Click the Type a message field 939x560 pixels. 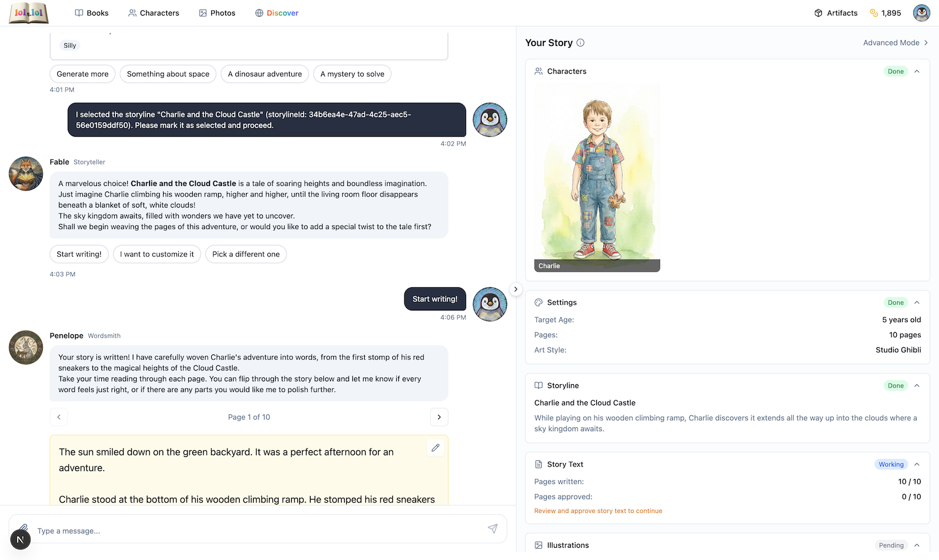click(224, 530)
